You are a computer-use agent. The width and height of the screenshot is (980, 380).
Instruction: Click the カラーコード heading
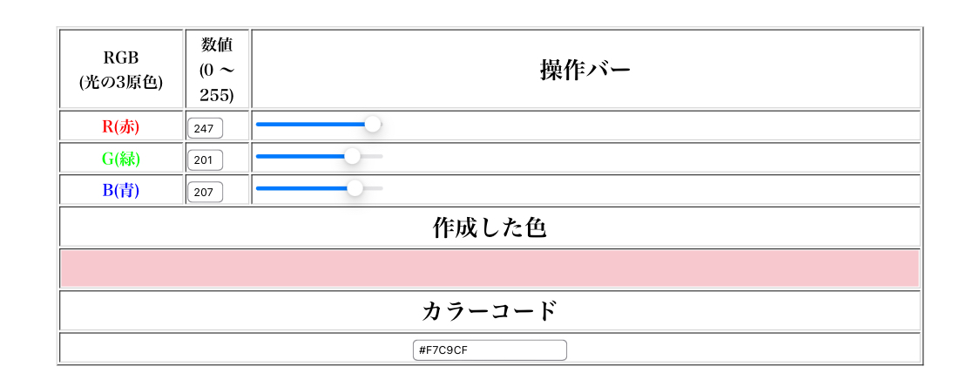tap(490, 310)
